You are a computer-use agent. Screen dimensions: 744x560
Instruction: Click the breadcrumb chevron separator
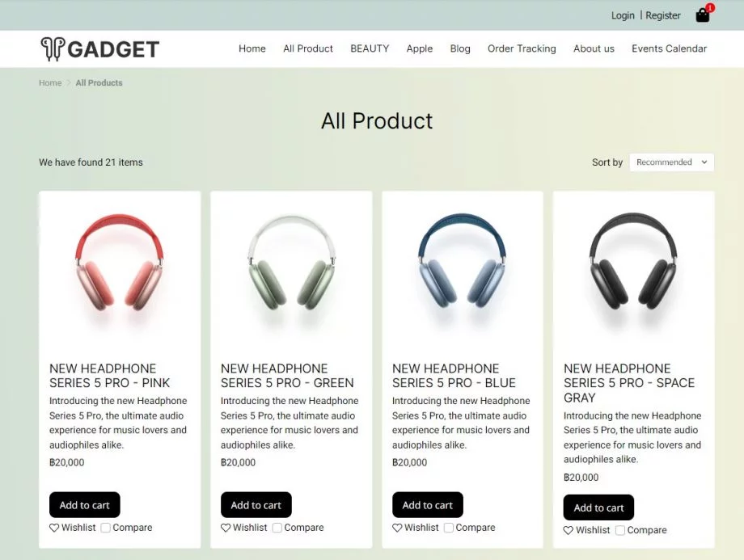click(69, 83)
